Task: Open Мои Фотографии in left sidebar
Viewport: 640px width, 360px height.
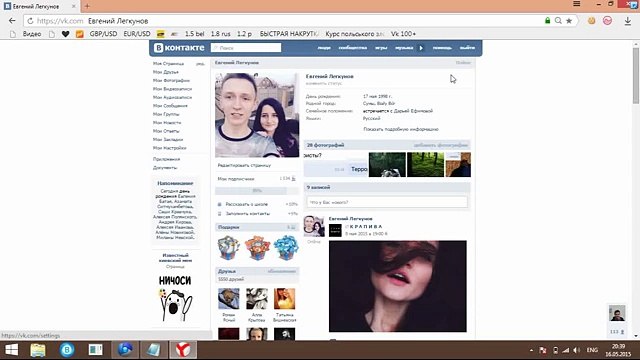Action: [171, 80]
